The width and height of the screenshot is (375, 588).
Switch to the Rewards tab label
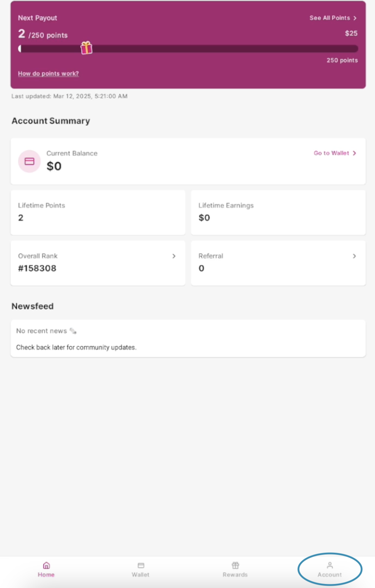[235, 575]
